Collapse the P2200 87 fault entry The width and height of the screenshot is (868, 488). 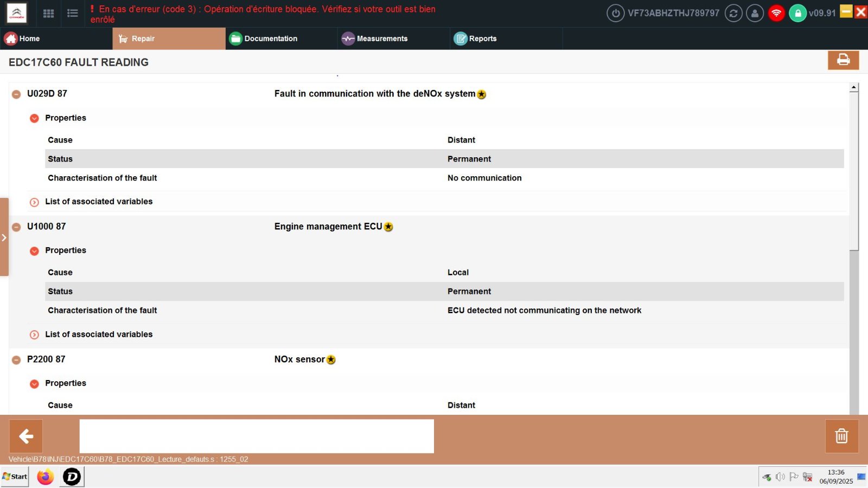[x=16, y=360]
